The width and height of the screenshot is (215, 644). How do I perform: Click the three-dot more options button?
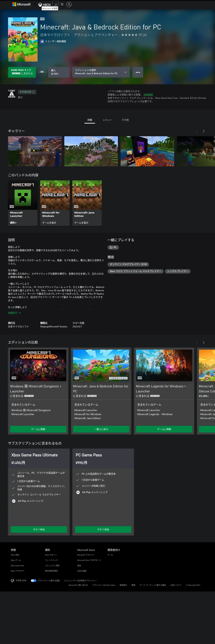click(138, 72)
